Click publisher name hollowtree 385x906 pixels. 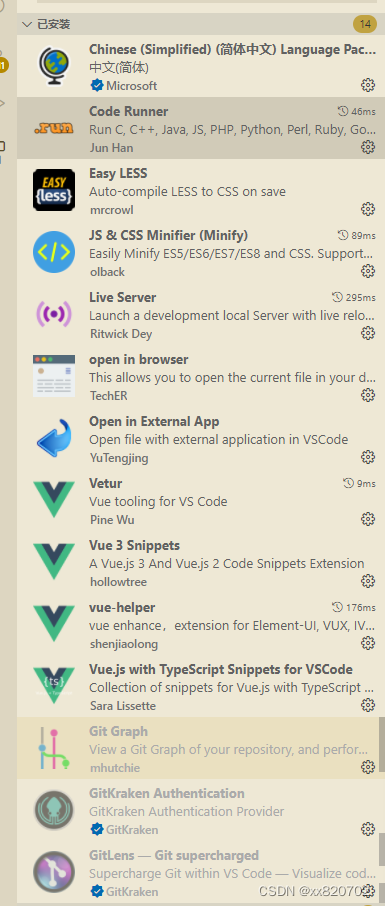(119, 582)
